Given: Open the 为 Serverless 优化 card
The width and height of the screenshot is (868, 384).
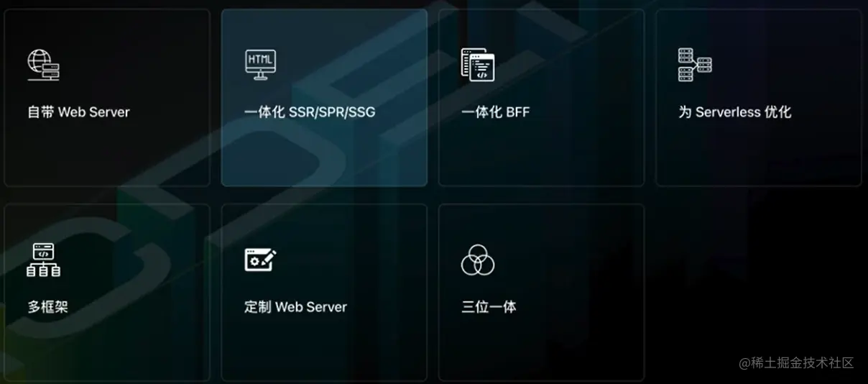Looking at the screenshot, I should (758, 98).
